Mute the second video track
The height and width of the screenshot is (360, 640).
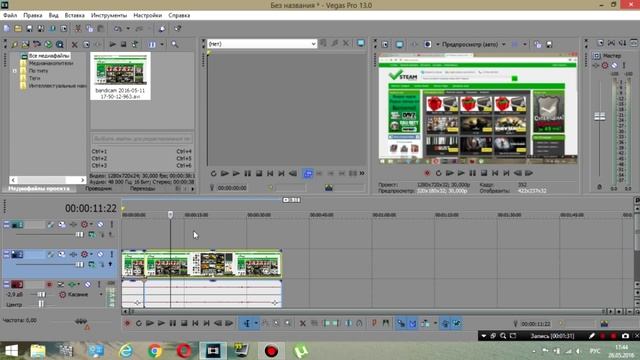[100, 254]
